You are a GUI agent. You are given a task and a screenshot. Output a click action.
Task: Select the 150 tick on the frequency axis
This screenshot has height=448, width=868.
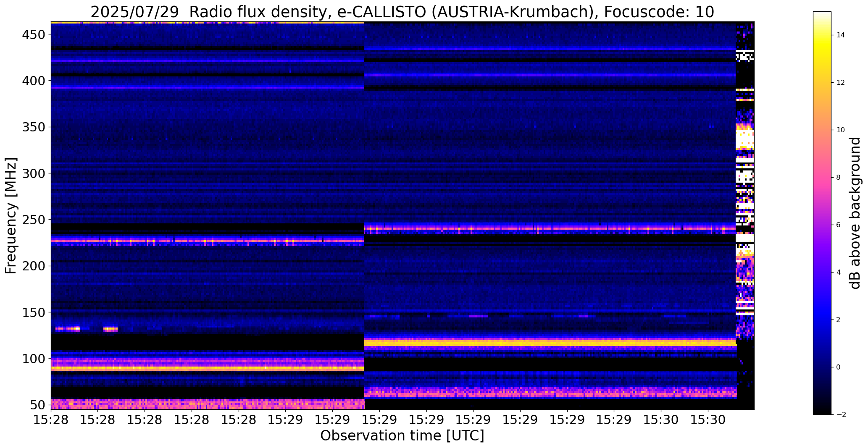[x=33, y=312]
